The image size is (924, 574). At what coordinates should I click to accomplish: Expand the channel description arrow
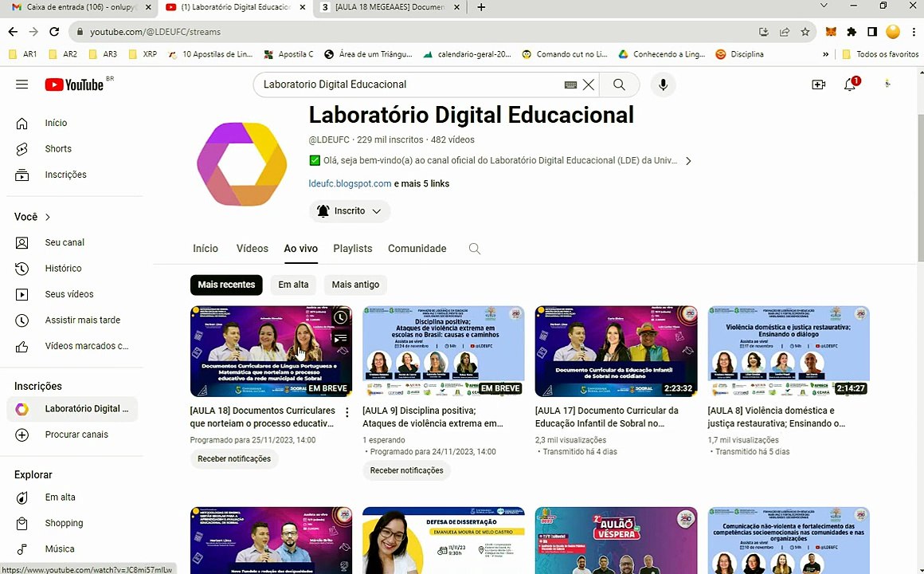[688, 160]
